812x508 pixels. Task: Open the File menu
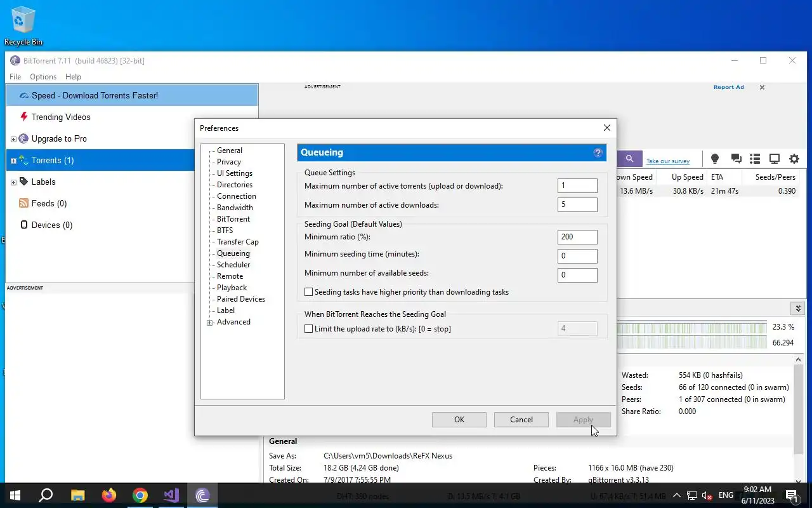[15, 76]
